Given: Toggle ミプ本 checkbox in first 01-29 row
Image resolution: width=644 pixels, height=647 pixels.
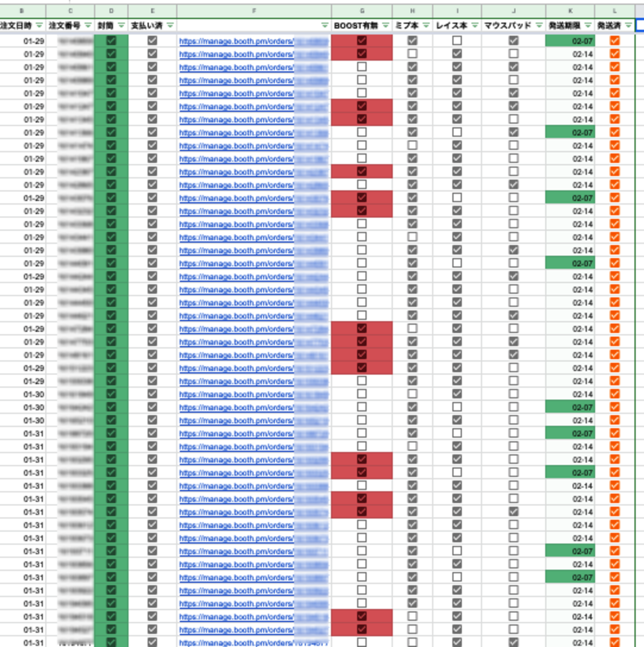Looking at the screenshot, I should [x=412, y=41].
